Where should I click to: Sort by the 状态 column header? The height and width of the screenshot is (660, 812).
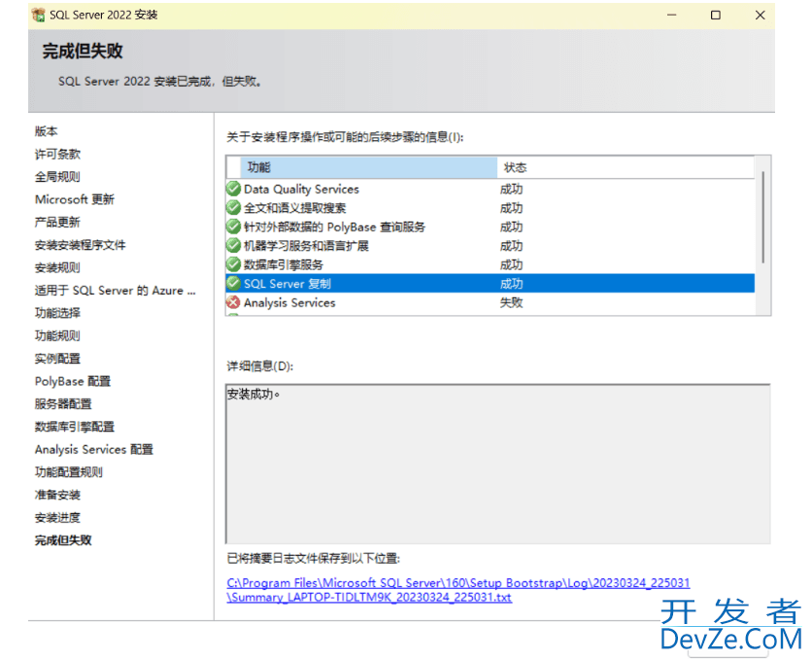tap(626, 167)
